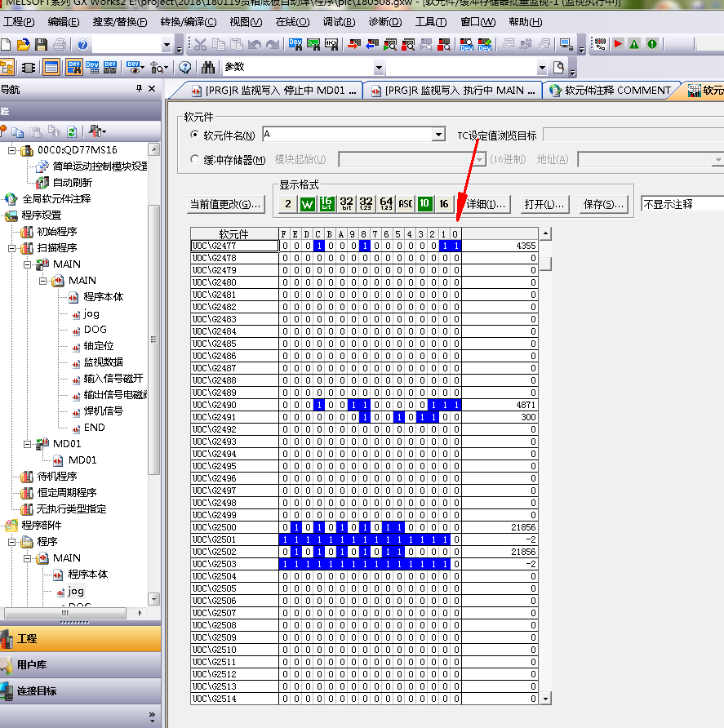Collapse the 扫描程序 tree node
Viewport: 724px width, 728px height.
pos(13,247)
